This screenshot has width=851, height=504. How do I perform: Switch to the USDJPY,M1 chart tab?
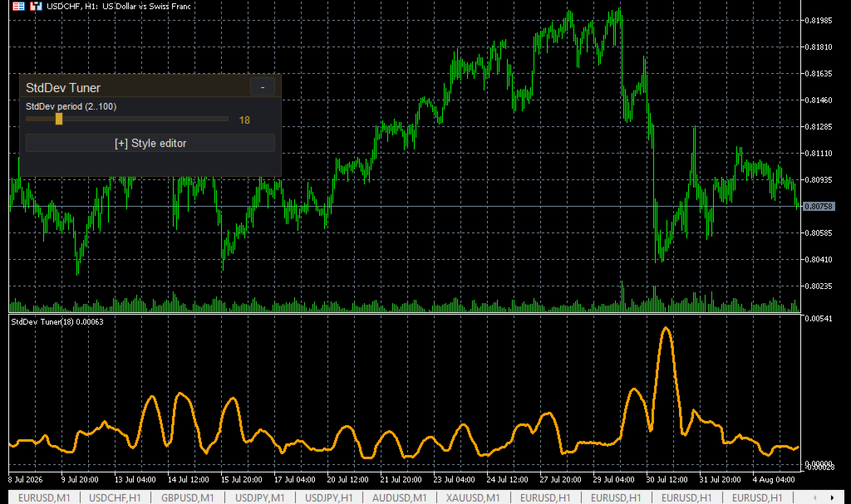pyautogui.click(x=259, y=497)
